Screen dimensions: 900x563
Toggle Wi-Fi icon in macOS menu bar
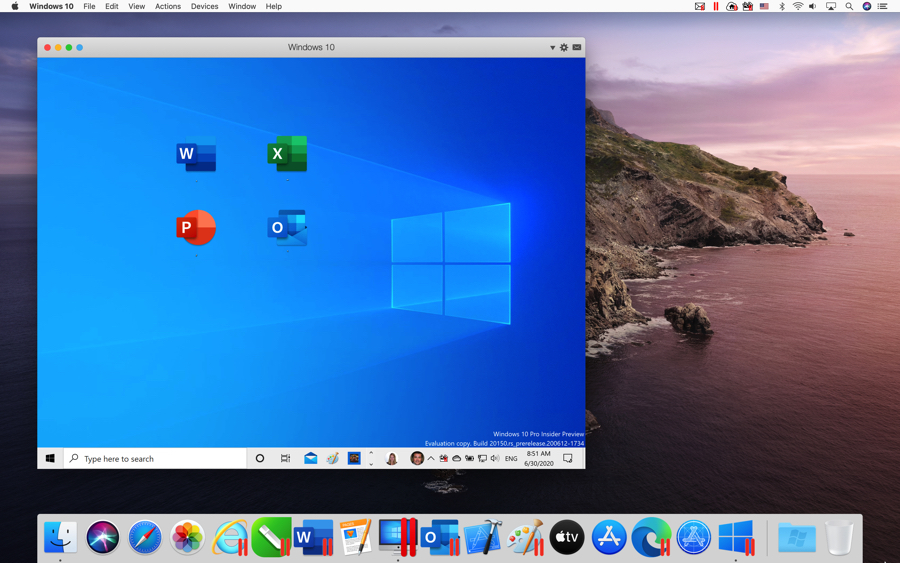point(798,6)
